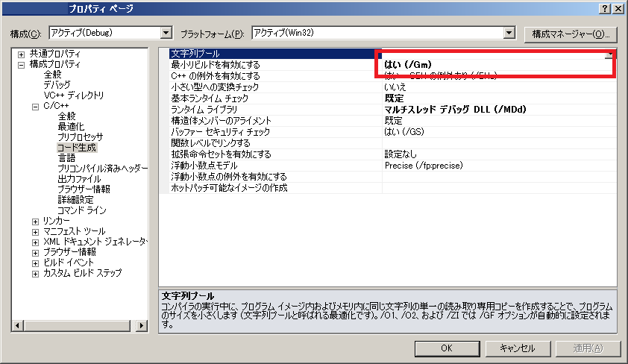Select 詳細設定 in the tree

[75, 199]
